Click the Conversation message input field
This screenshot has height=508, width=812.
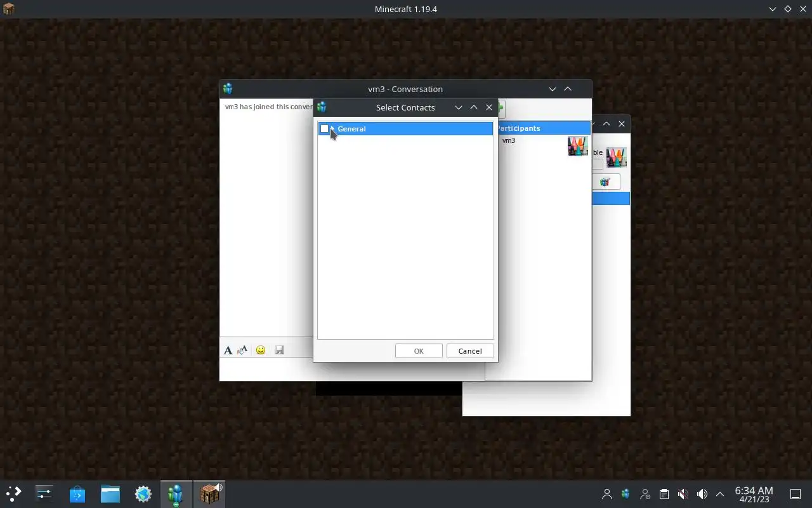(x=352, y=370)
